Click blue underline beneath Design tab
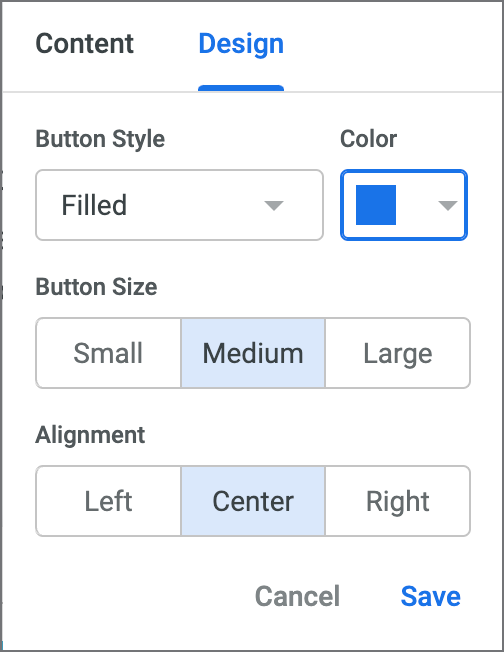Screen dimensions: 504x652 click(x=241, y=88)
